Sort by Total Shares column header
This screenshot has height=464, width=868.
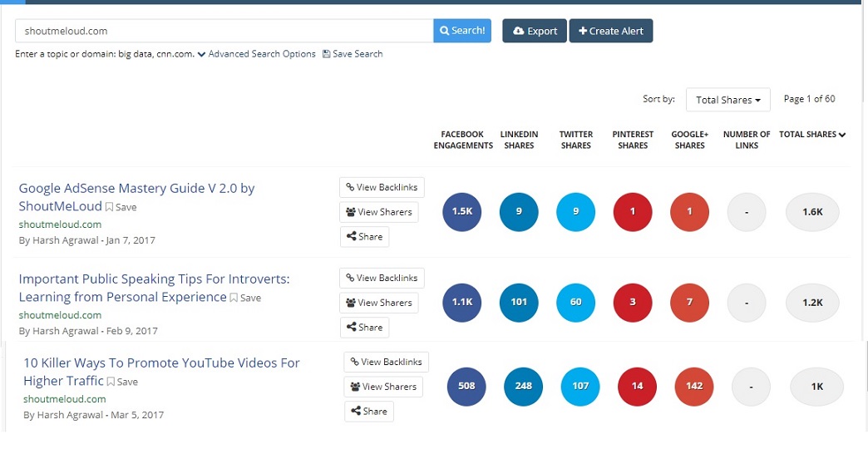812,134
